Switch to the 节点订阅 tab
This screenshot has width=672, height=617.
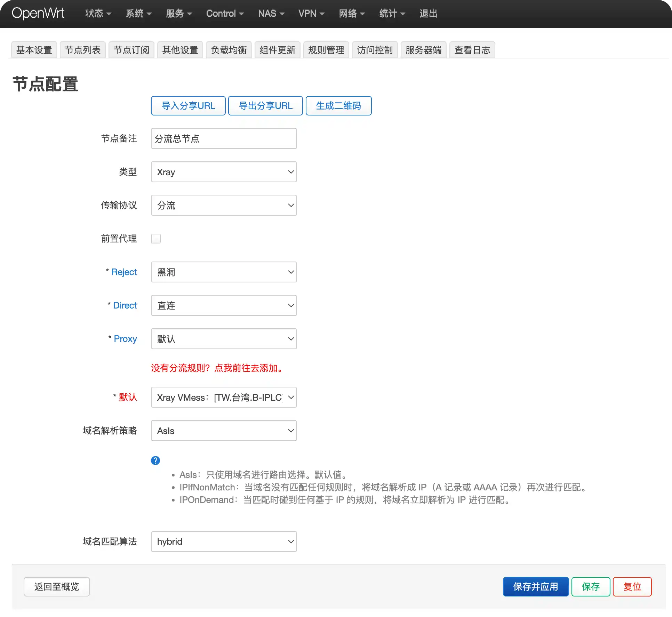point(131,50)
